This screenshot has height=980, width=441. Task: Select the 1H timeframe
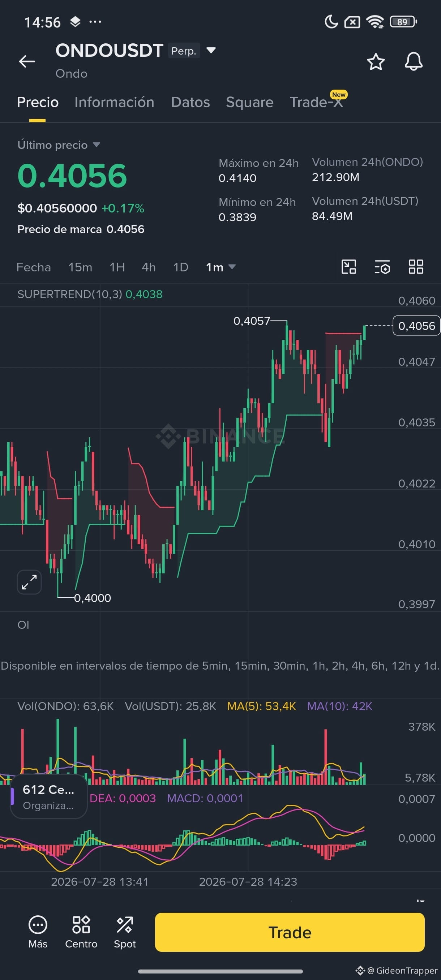[x=117, y=267]
